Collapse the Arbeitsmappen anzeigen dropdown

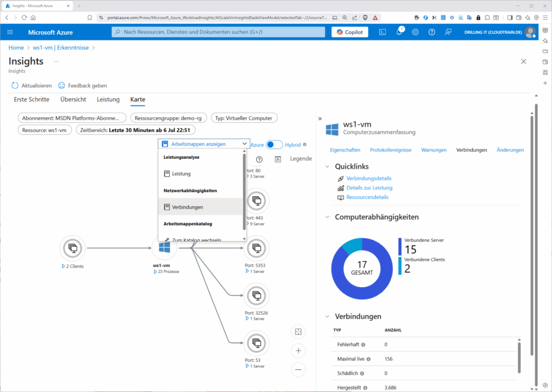pos(204,144)
